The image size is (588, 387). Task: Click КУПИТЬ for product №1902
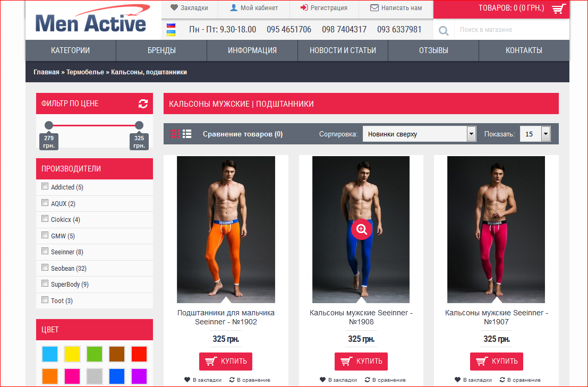tap(226, 361)
